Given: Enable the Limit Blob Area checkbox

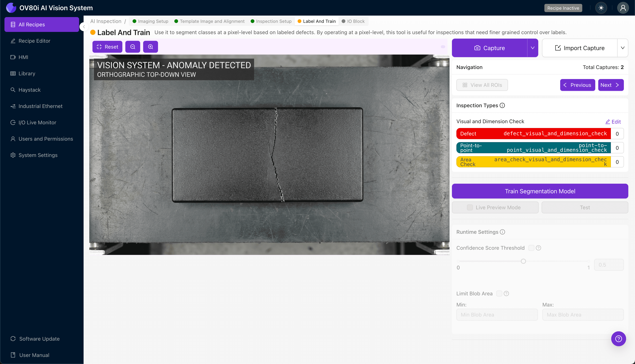Looking at the screenshot, I should [499, 294].
